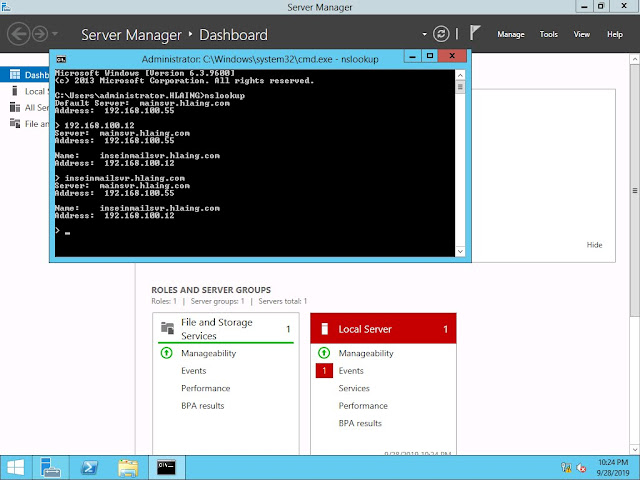Click Server Manager main scrollbar up arrow
Screen dimensions: 640x480
tap(635, 60)
